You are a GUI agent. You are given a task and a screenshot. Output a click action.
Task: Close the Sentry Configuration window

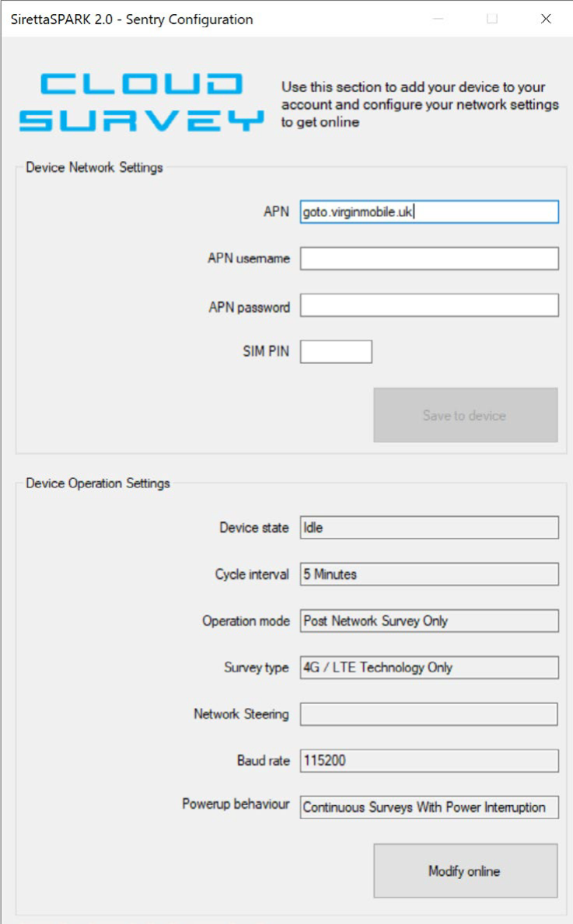546,19
